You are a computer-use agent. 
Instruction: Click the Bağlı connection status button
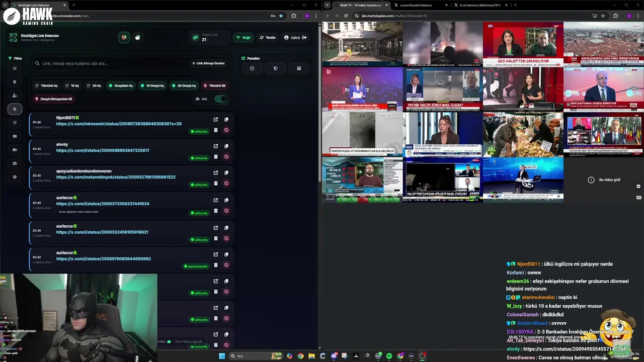pyautogui.click(x=244, y=37)
